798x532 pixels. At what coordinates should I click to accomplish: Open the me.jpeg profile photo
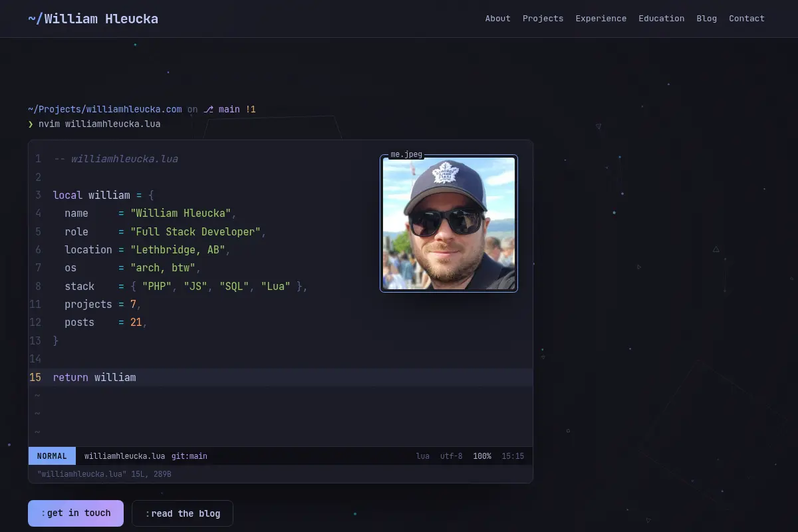tap(449, 223)
